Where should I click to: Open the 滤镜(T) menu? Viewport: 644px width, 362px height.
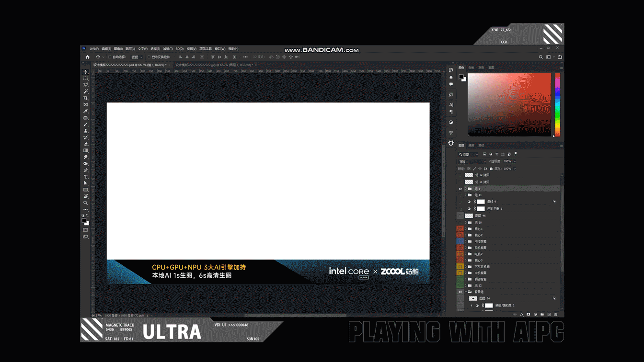[168, 49]
